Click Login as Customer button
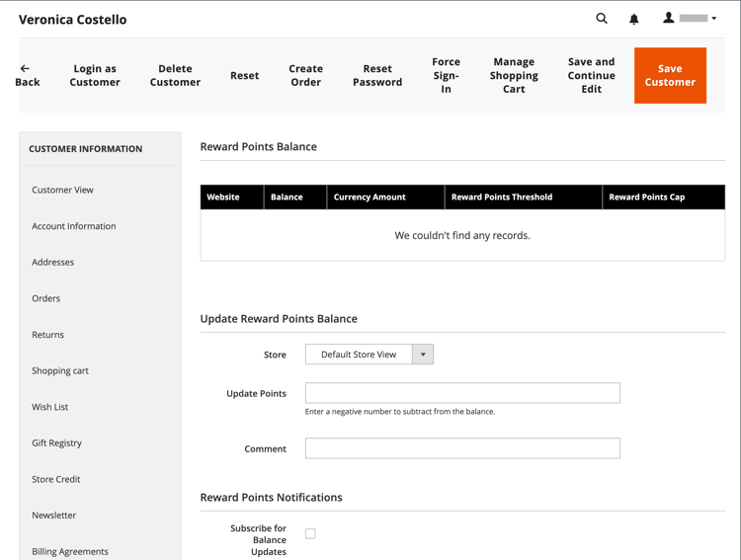Screen dimensions: 741x560 pyautogui.click(x=95, y=75)
